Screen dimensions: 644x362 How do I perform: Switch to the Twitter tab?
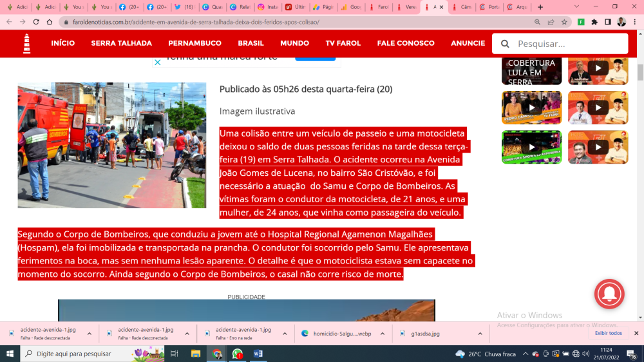click(184, 7)
